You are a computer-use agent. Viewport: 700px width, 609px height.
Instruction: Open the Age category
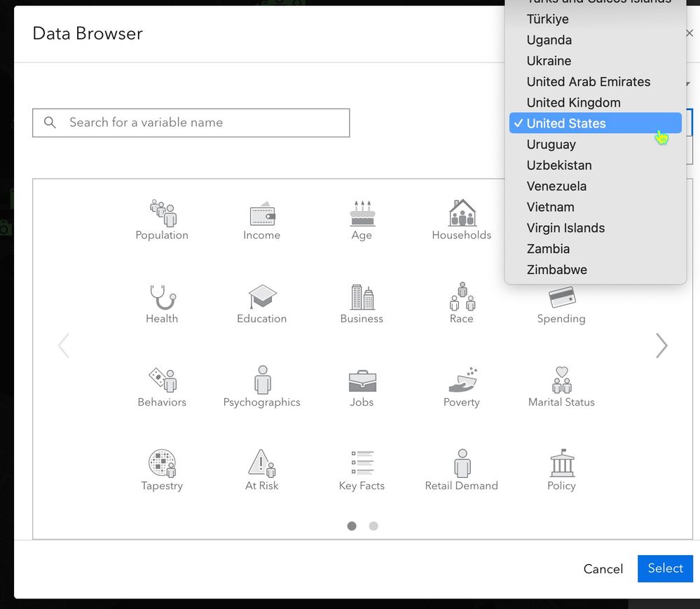click(362, 220)
